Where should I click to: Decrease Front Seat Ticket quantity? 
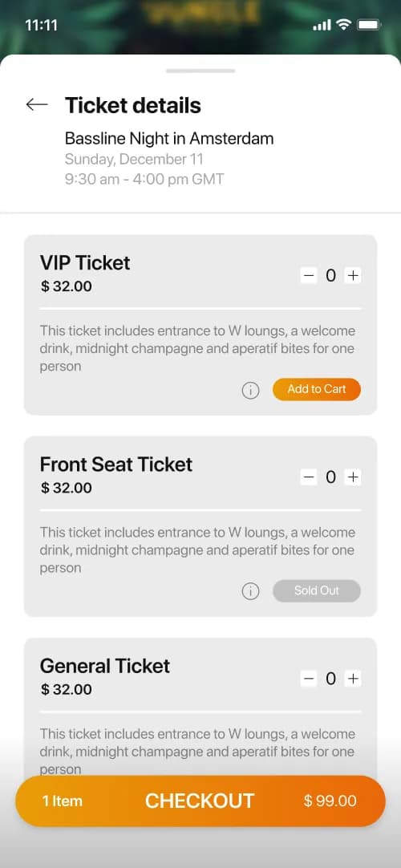click(x=309, y=477)
